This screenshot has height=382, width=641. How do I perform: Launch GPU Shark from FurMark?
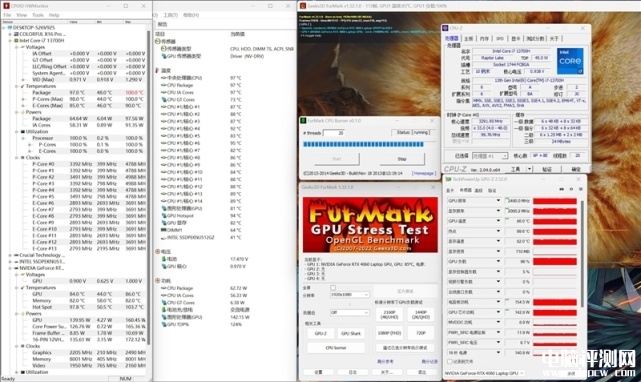(351, 333)
